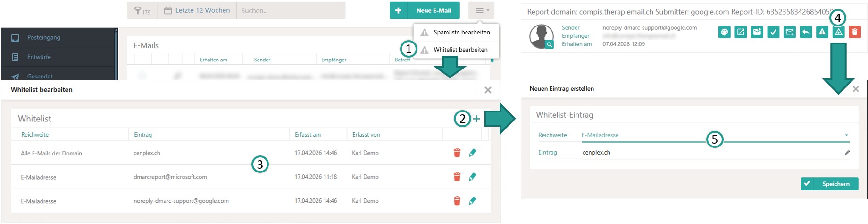Click the add-to-whitelist outlined triangle icon
The height and width of the screenshot is (224, 868).
(x=838, y=32)
